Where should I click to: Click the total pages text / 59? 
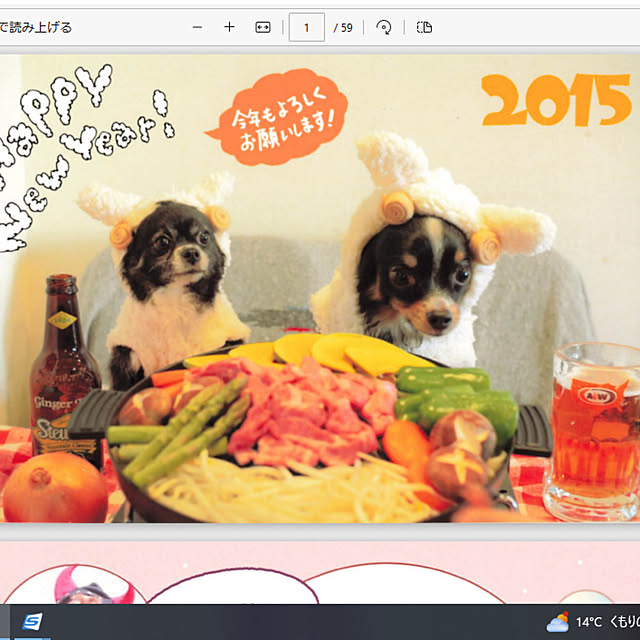[343, 28]
